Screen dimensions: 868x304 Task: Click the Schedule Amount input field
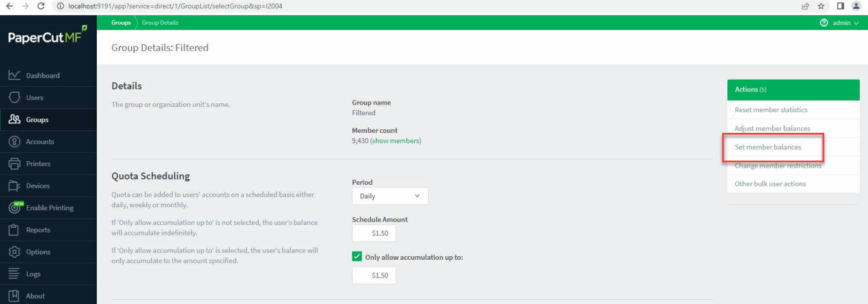374,233
